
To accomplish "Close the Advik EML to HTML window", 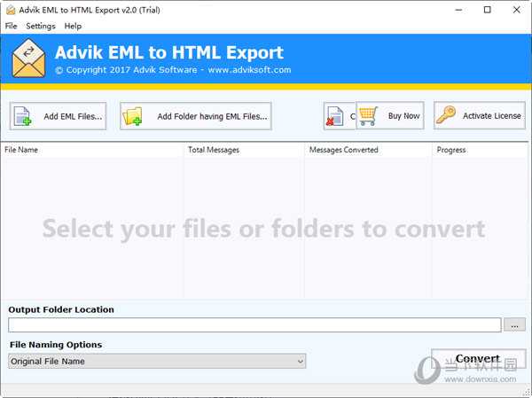I will click(x=516, y=10).
